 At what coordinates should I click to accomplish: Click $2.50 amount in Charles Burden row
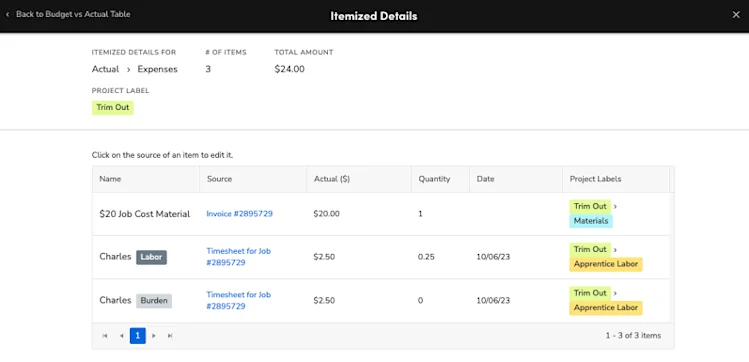click(x=324, y=301)
